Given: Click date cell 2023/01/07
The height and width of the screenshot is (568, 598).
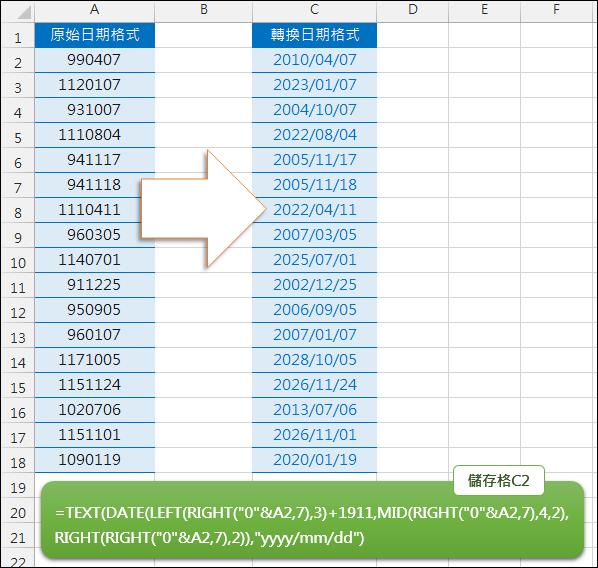Looking at the screenshot, I should click(x=314, y=85).
